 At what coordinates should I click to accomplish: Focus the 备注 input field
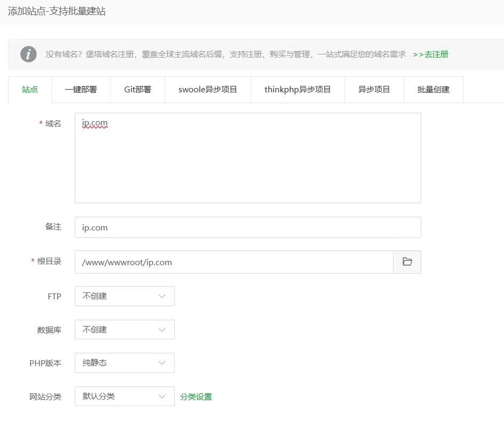click(x=248, y=227)
